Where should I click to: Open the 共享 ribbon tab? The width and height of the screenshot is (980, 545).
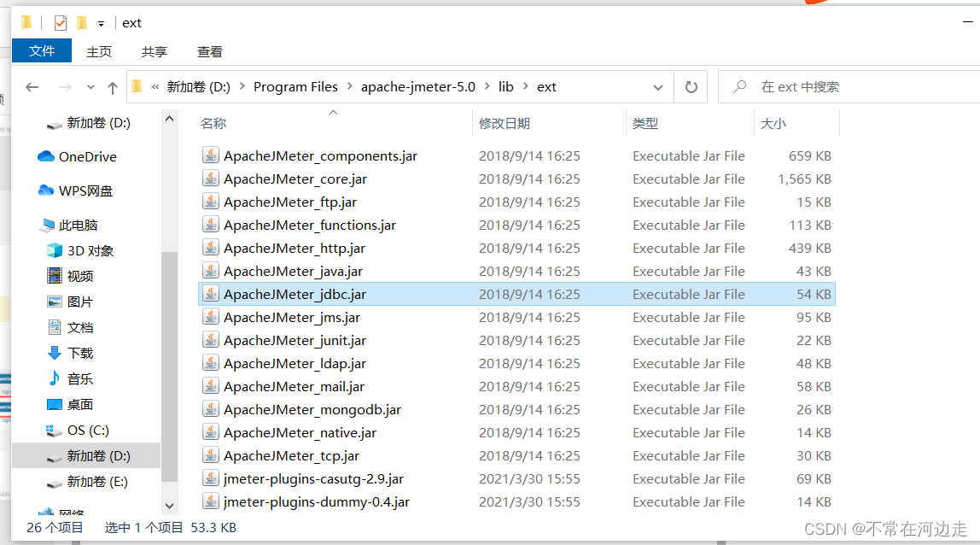(155, 51)
